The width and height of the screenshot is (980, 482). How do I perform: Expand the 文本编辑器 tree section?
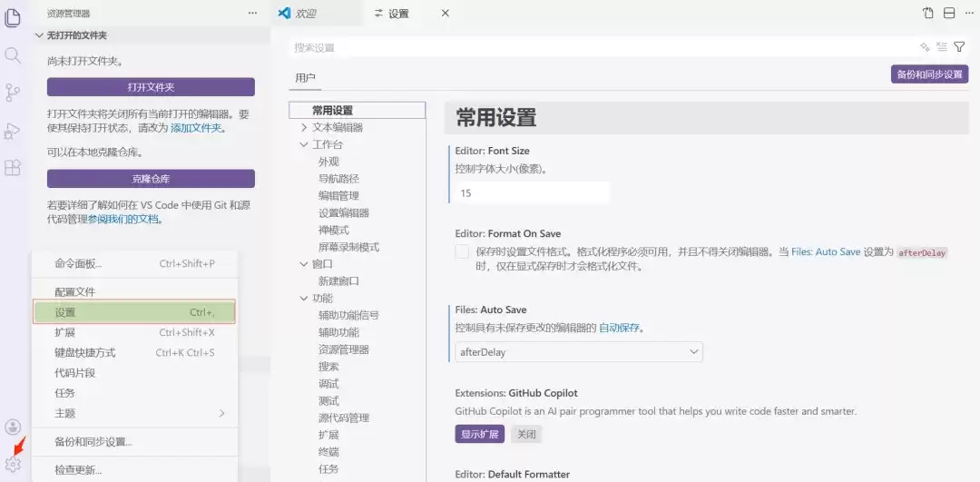point(304,127)
